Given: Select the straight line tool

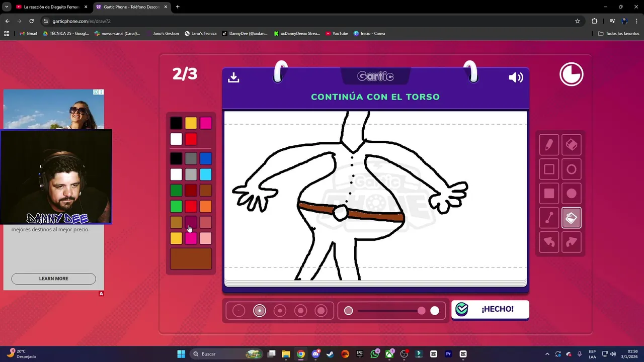Looking at the screenshot, I should 549,218.
